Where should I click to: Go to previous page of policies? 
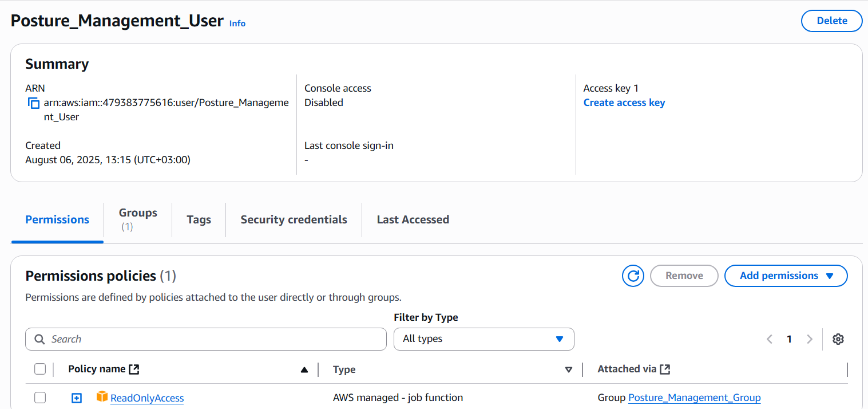click(x=770, y=339)
